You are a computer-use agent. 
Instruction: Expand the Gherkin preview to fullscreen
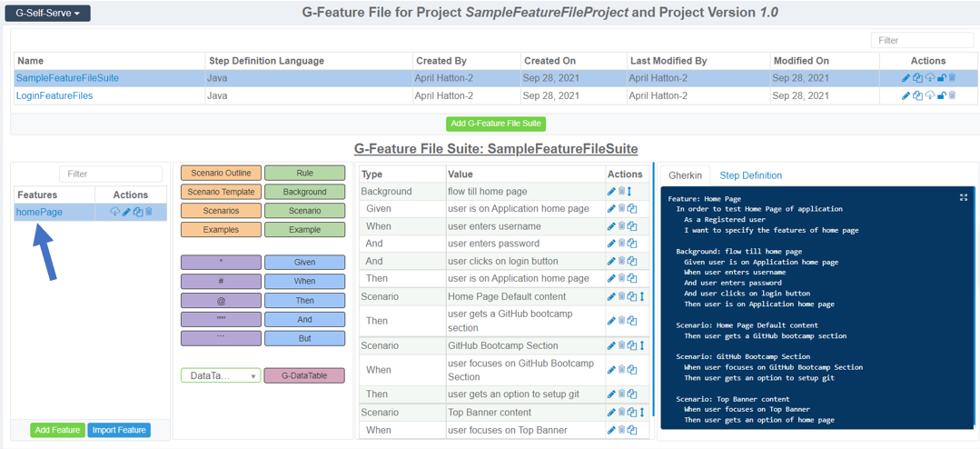(963, 197)
